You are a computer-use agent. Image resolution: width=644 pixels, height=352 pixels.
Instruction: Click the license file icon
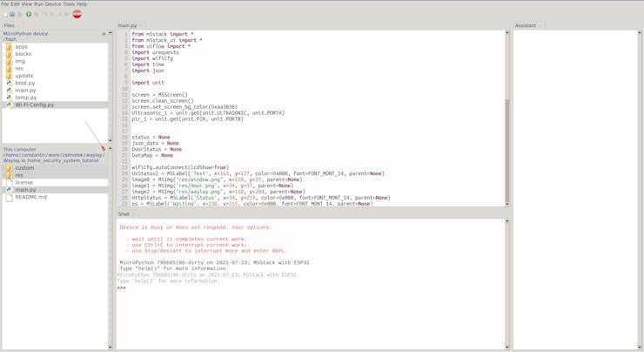(10, 183)
